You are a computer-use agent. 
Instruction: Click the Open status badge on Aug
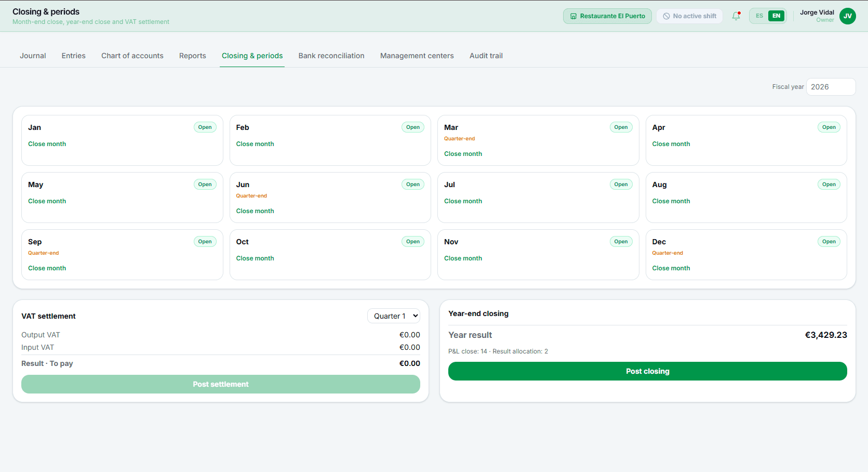pyautogui.click(x=829, y=185)
